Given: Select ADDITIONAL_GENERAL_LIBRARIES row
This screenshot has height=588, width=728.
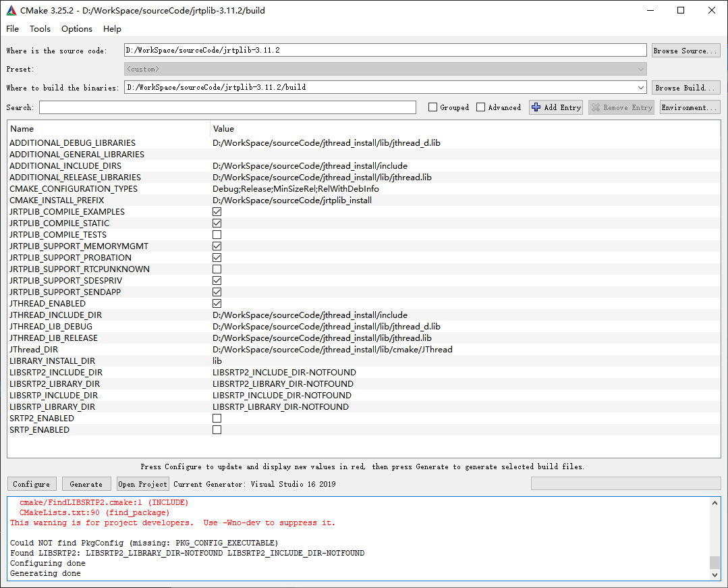Looking at the screenshot, I should pos(364,154).
